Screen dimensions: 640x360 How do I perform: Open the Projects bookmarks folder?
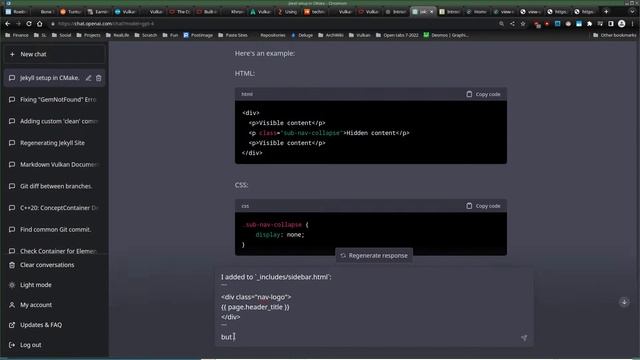88,35
